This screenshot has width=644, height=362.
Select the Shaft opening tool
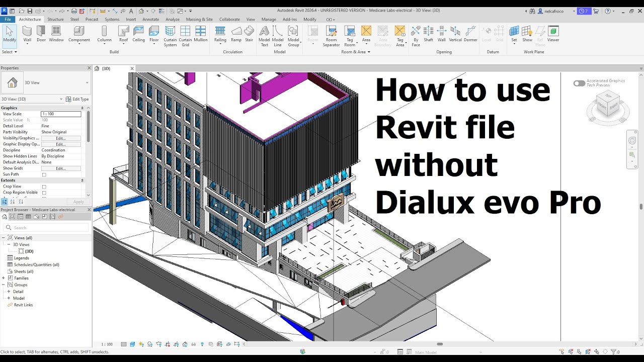tap(428, 34)
